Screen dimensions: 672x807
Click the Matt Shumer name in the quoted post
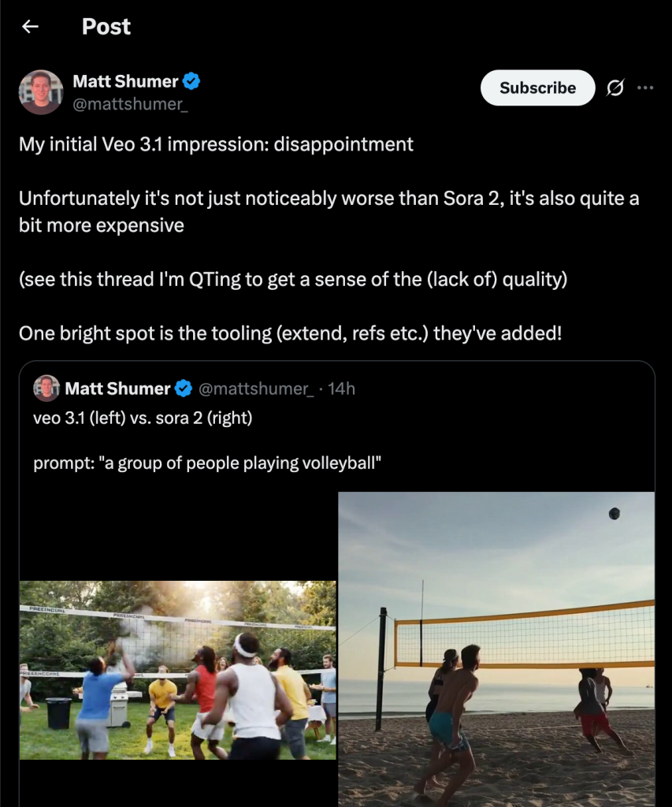pyautogui.click(x=117, y=389)
